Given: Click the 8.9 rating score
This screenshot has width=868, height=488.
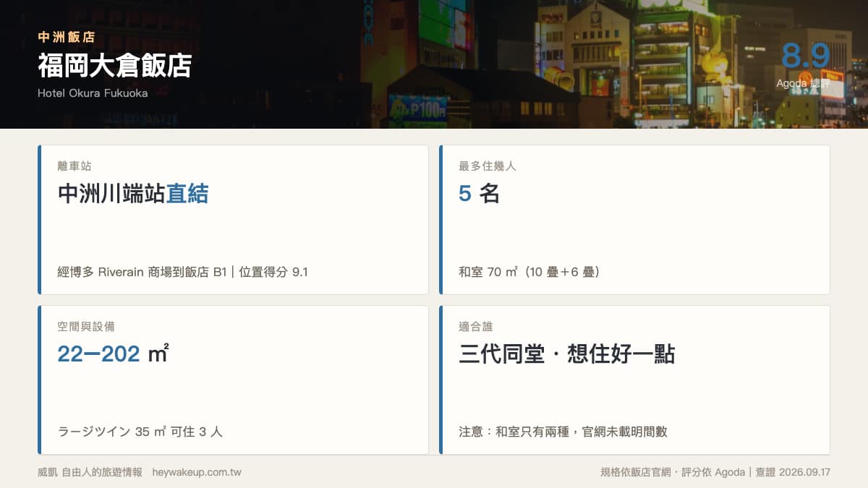Looking at the screenshot, I should point(806,56).
